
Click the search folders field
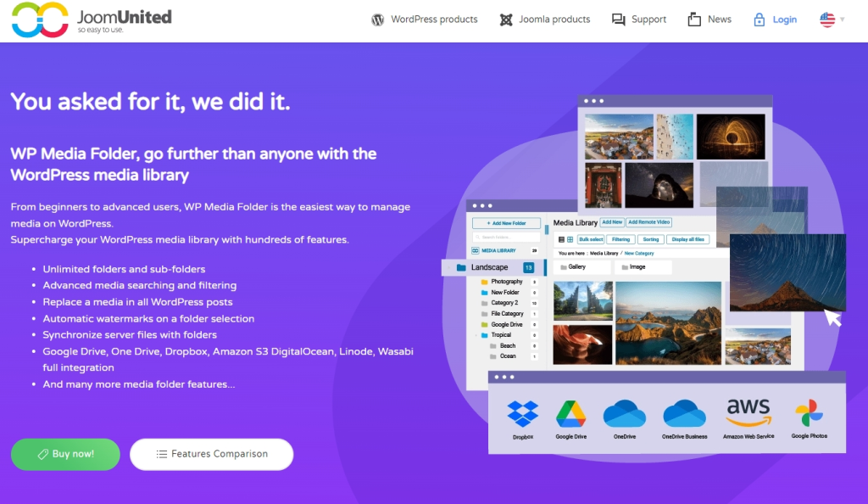(x=506, y=237)
